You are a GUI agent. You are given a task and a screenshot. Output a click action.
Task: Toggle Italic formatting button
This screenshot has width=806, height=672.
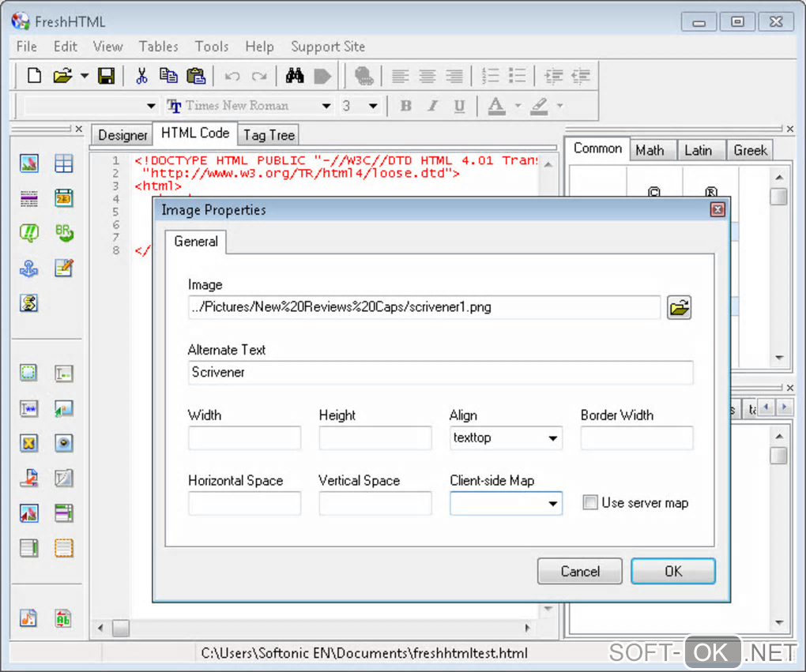point(433,106)
